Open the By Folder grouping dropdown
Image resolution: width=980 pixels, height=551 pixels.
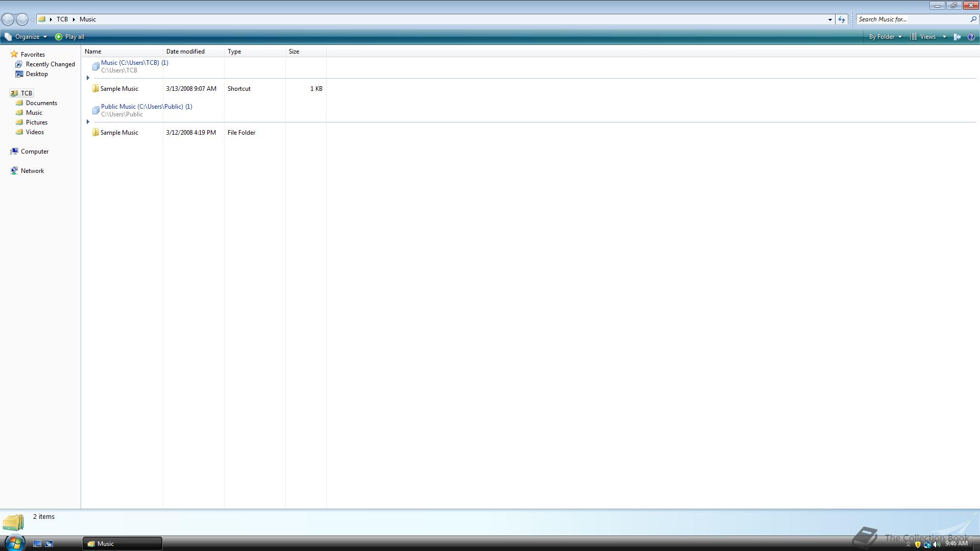pyautogui.click(x=886, y=37)
